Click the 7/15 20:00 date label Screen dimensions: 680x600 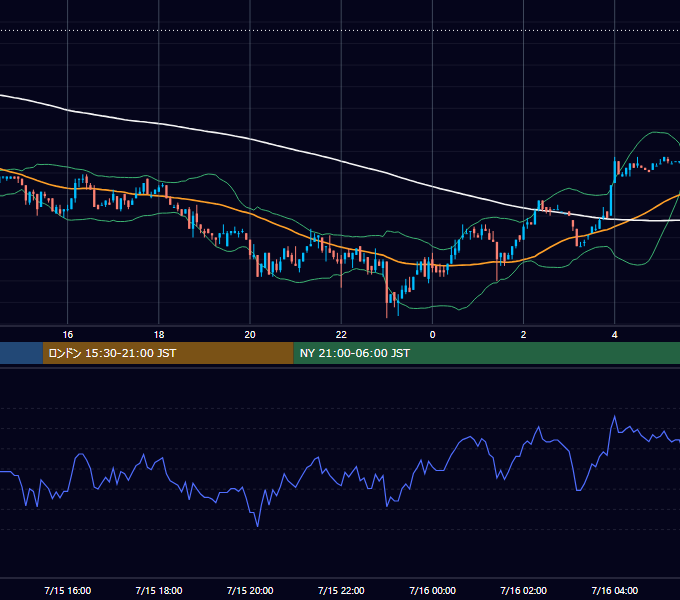(x=250, y=590)
